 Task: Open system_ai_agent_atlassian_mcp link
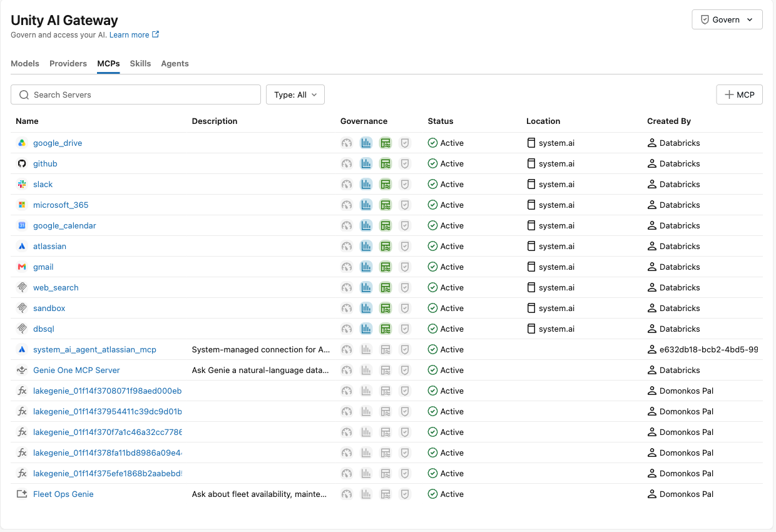(94, 349)
